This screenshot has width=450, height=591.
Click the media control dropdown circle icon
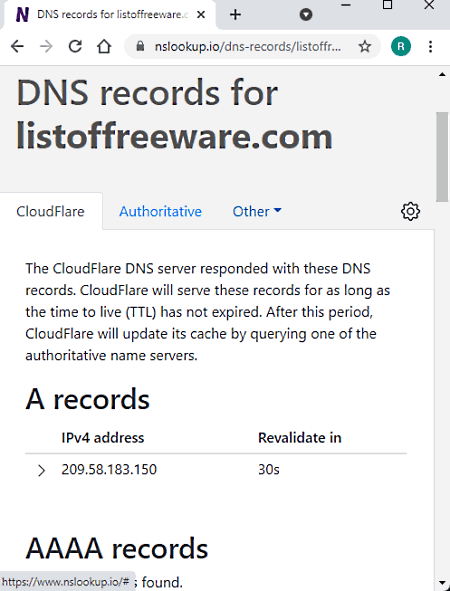click(x=306, y=15)
